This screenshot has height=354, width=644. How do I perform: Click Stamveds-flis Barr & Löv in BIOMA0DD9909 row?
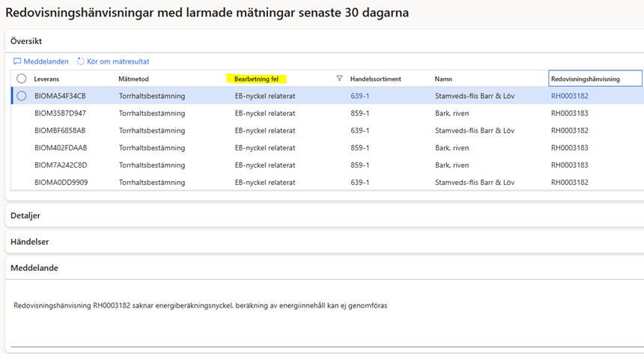click(x=475, y=183)
